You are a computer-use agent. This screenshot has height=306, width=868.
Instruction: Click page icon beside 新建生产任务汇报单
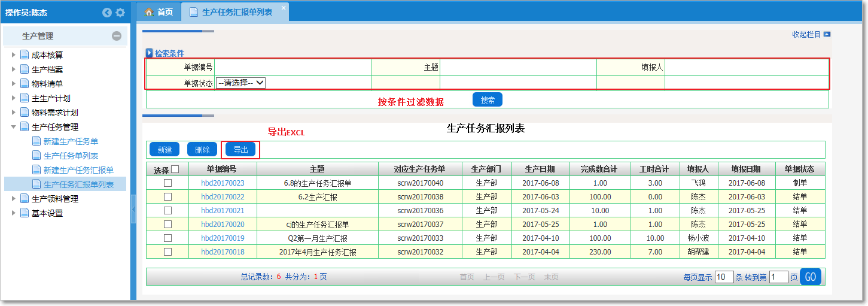(36, 170)
